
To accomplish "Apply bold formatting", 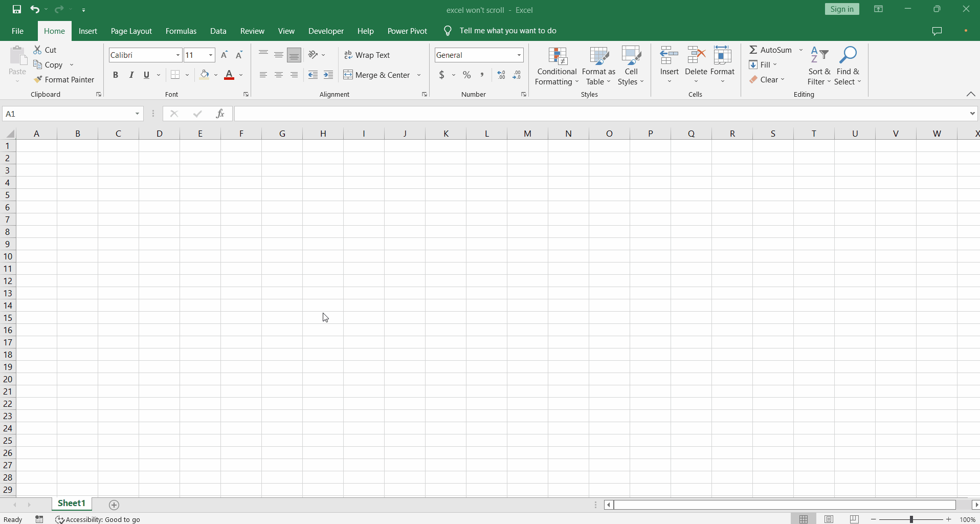I will (x=115, y=75).
